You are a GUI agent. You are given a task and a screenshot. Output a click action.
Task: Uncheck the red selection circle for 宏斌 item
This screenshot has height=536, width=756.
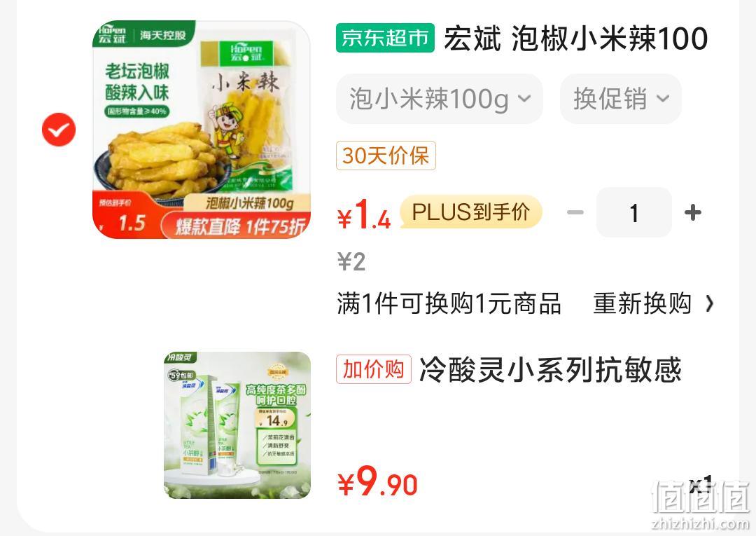pyautogui.click(x=59, y=130)
